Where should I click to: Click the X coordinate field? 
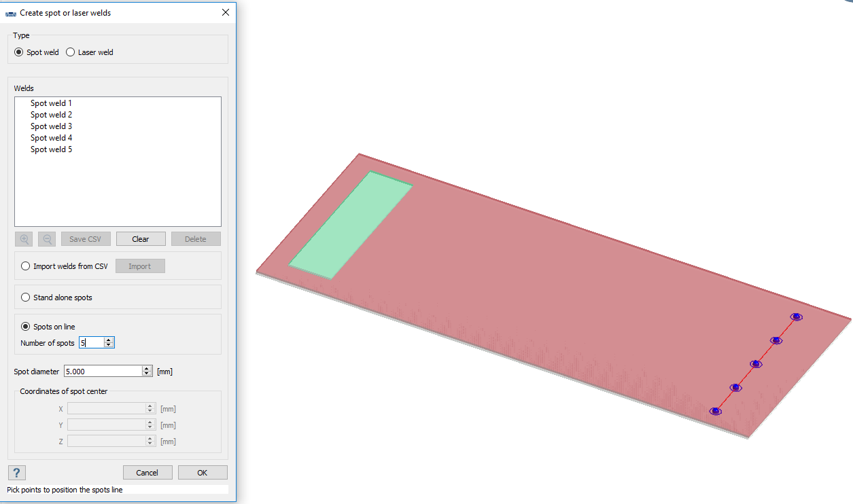[x=107, y=409]
